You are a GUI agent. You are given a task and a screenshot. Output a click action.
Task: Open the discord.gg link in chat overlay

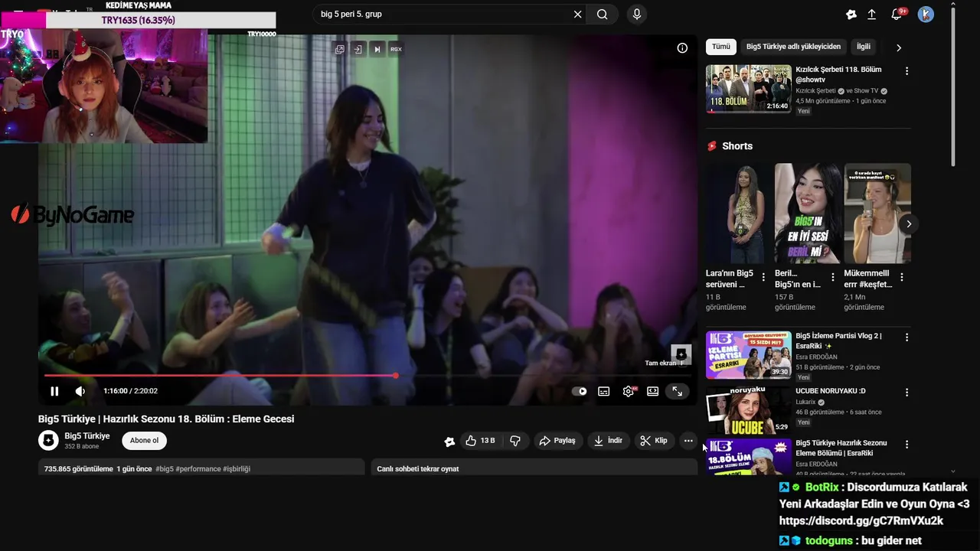(861, 521)
